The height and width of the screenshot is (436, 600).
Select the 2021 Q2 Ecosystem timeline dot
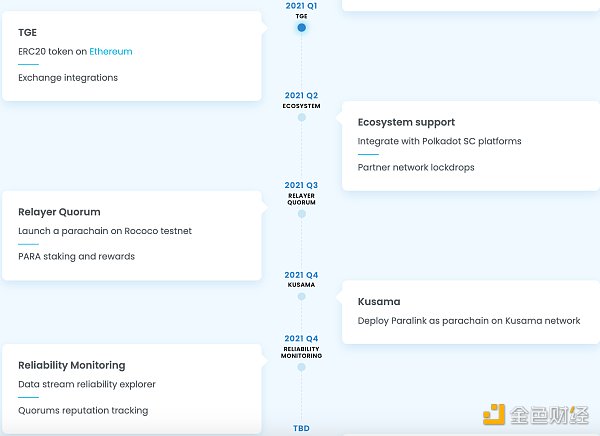point(301,117)
